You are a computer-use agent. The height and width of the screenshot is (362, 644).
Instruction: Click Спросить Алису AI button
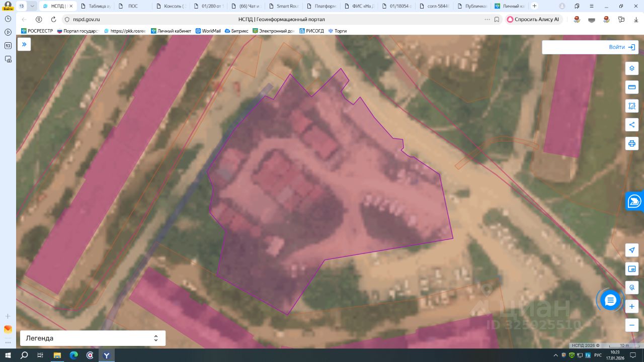pos(533,19)
